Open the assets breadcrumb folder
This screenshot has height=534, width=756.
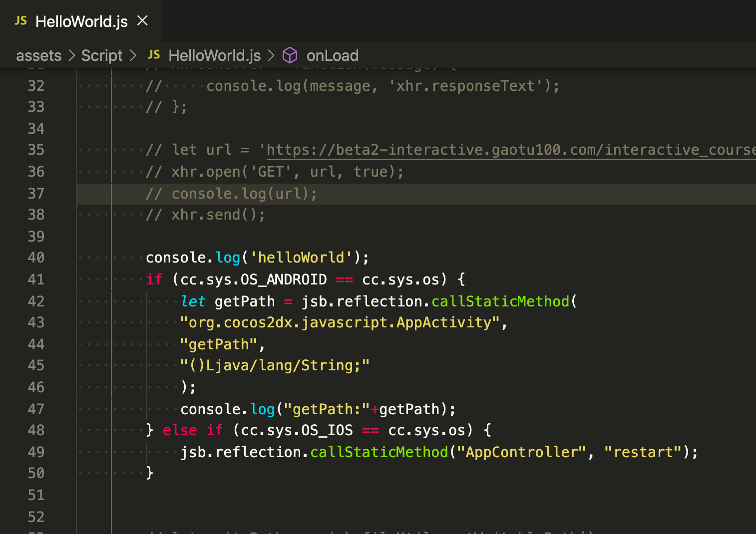(x=38, y=55)
